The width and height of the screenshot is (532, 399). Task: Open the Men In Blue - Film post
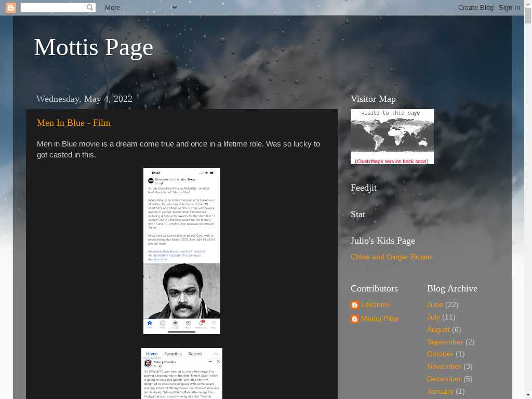[74, 123]
